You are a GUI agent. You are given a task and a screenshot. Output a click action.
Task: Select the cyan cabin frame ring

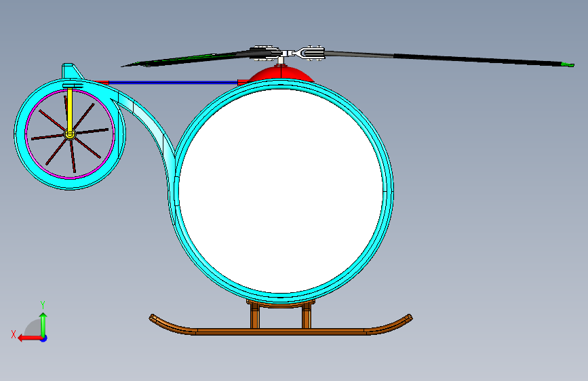(x=388, y=191)
